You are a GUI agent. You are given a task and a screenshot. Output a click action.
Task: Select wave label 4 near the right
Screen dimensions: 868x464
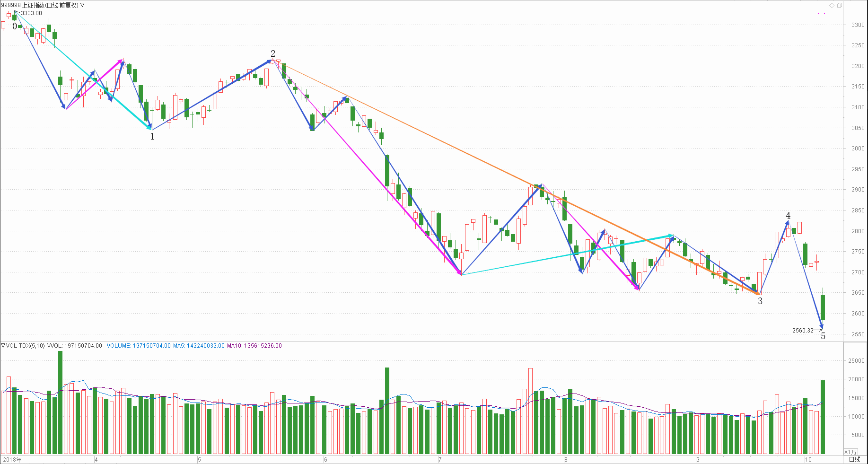pos(788,215)
